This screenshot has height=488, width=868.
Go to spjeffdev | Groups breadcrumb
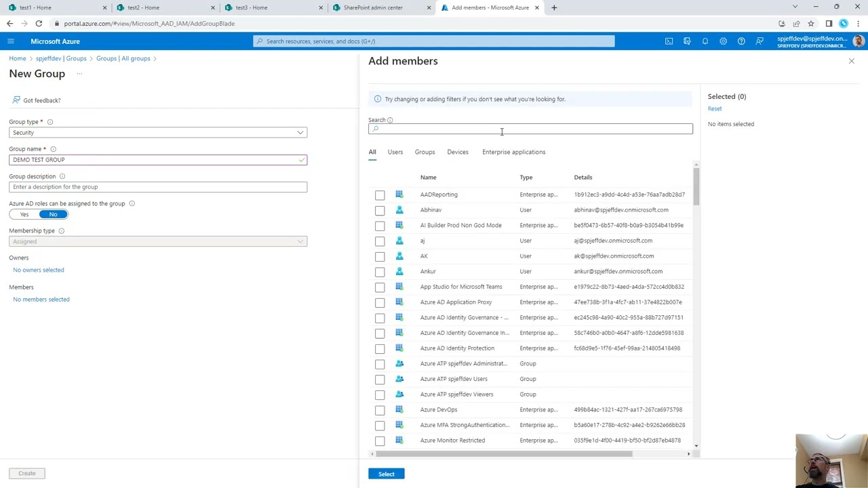pyautogui.click(x=61, y=58)
